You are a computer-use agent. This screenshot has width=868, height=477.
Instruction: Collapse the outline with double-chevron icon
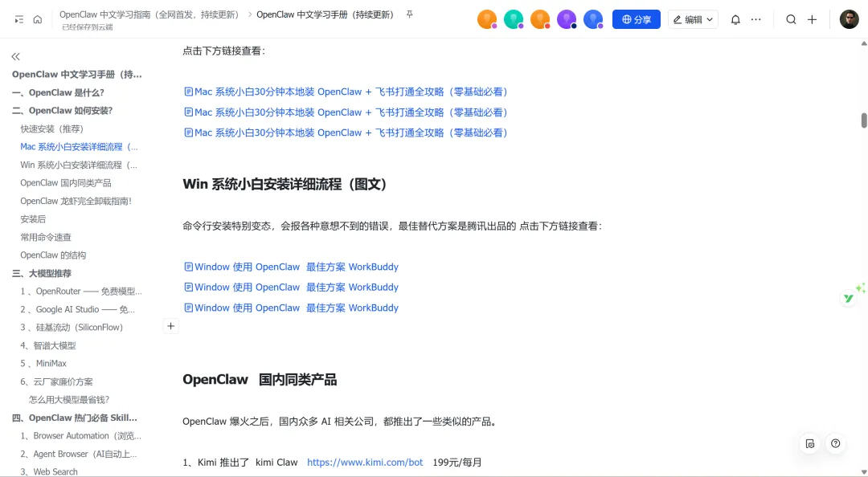(15, 56)
